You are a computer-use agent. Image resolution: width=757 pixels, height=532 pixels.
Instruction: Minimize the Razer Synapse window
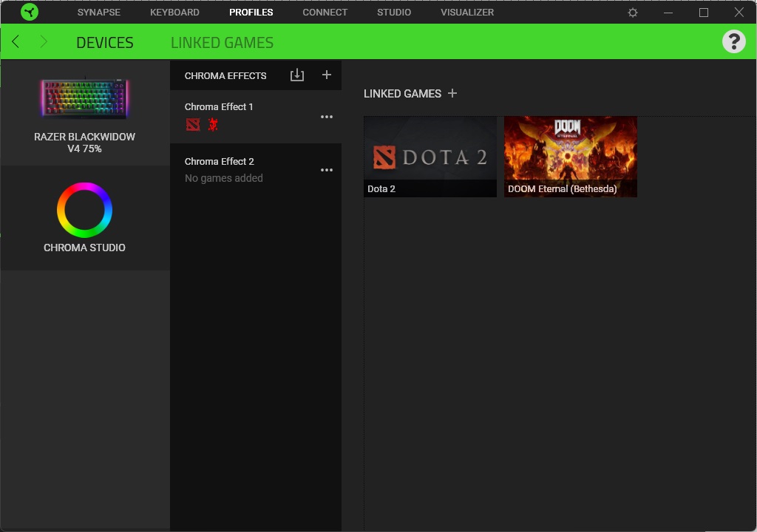(x=668, y=13)
